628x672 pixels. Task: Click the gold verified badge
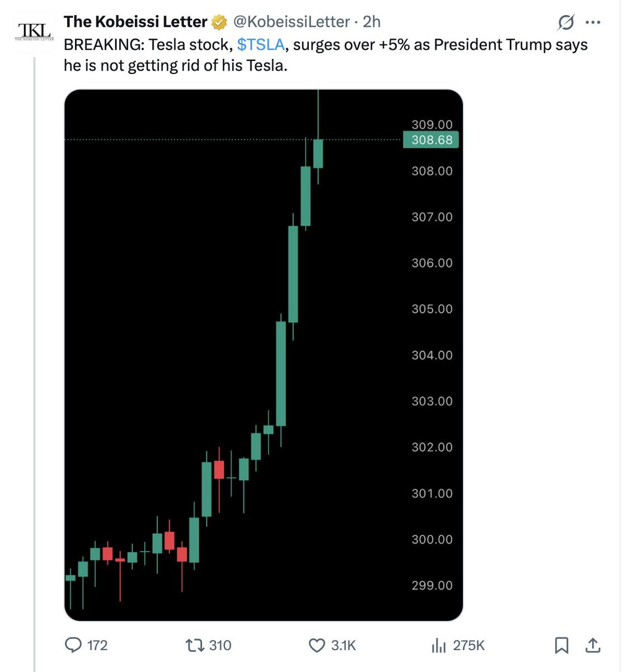click(x=219, y=22)
